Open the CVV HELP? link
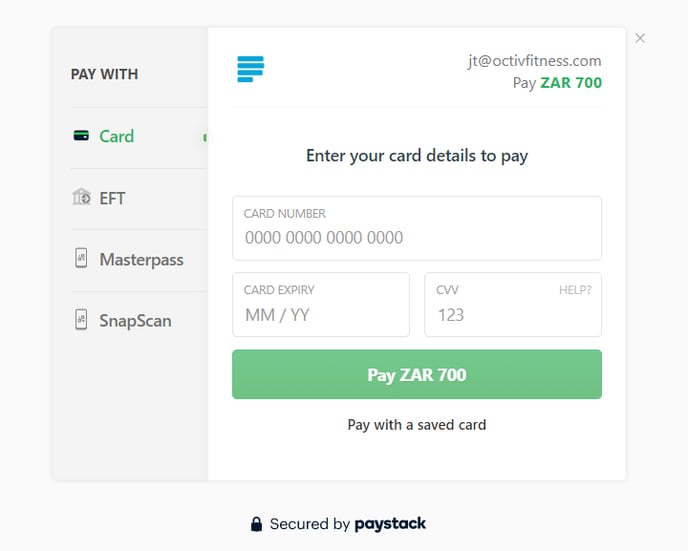 point(575,290)
